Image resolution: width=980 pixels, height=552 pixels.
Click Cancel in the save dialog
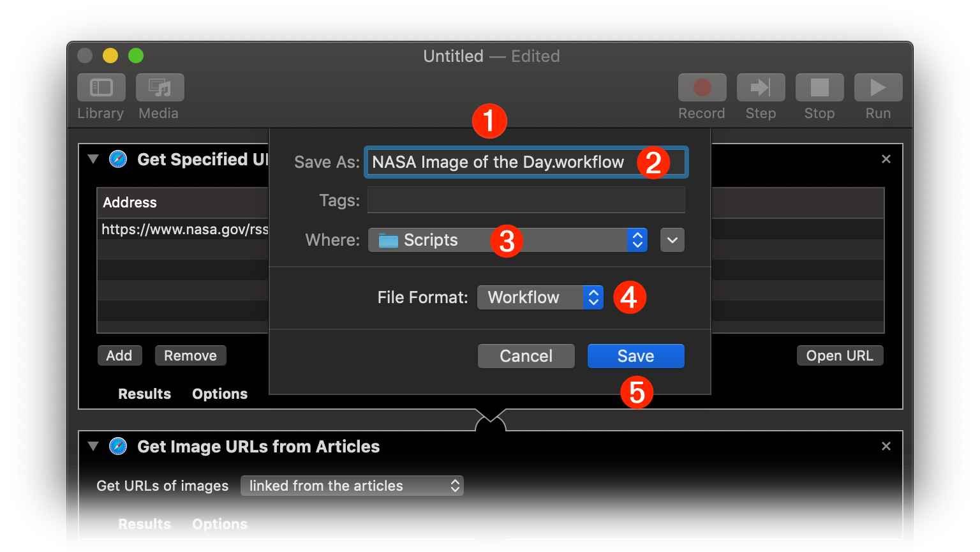(526, 356)
